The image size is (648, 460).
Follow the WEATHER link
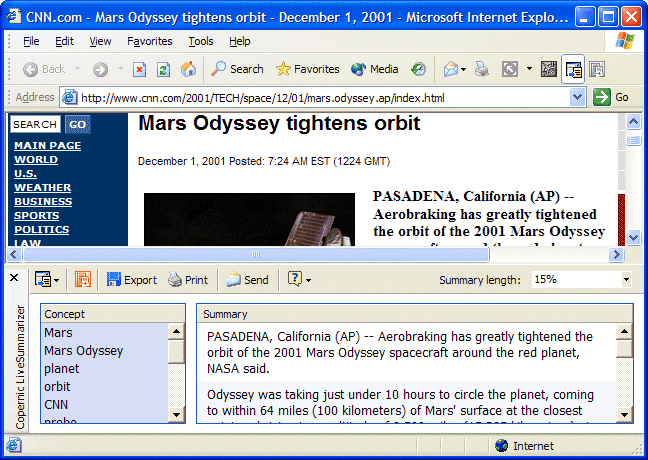pos(43,187)
